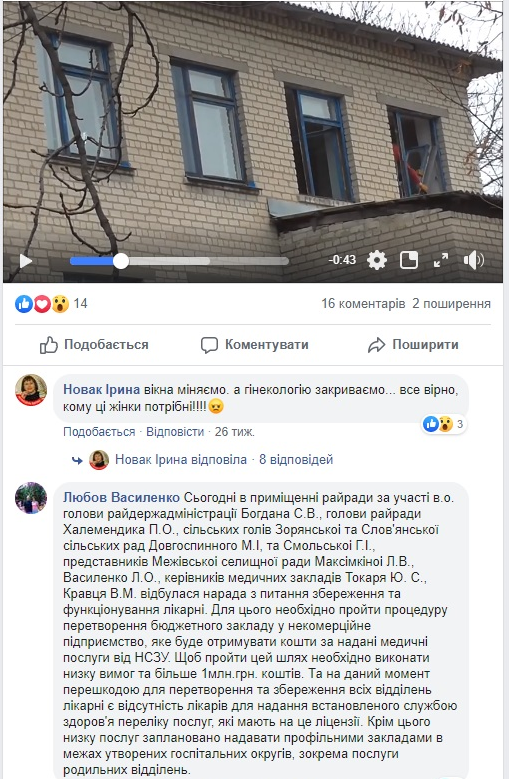Open Любов Василенко profile name link
The height and width of the screenshot is (779, 509).
pos(121,497)
